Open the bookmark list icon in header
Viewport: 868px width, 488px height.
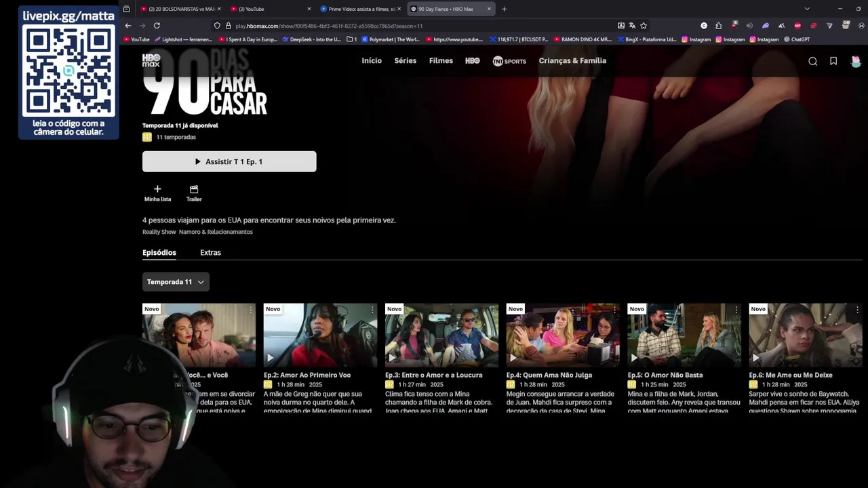pyautogui.click(x=833, y=61)
